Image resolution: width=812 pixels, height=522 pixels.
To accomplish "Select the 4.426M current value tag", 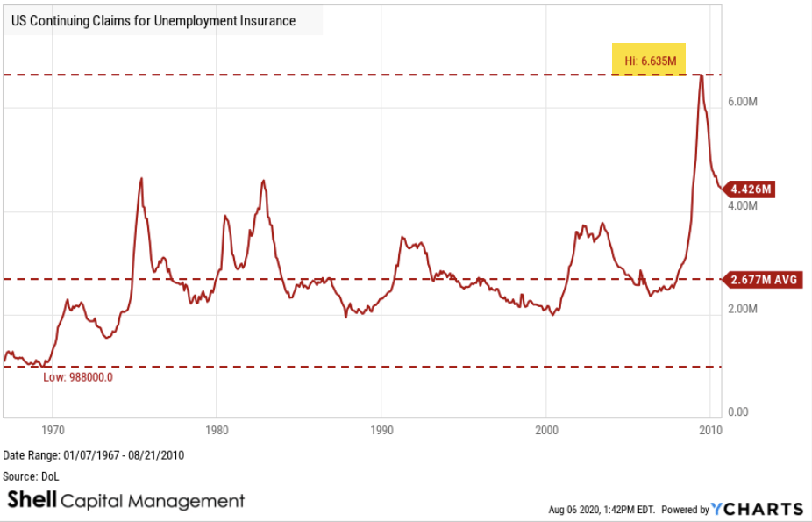I will [x=751, y=189].
